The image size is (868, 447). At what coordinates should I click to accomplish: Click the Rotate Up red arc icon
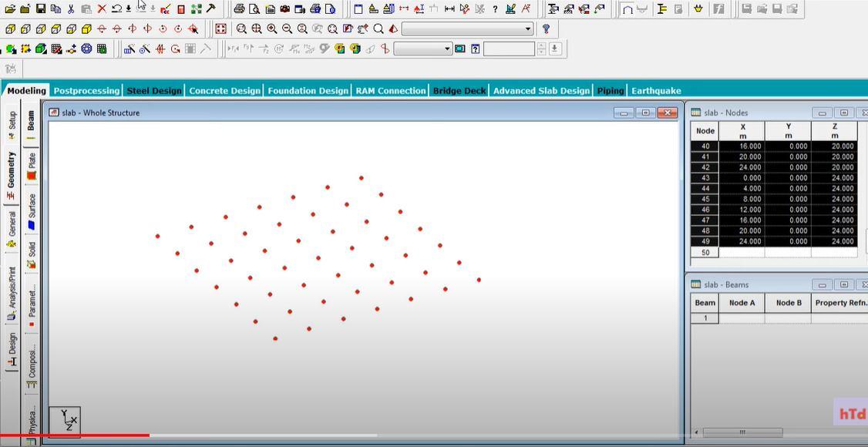click(101, 29)
